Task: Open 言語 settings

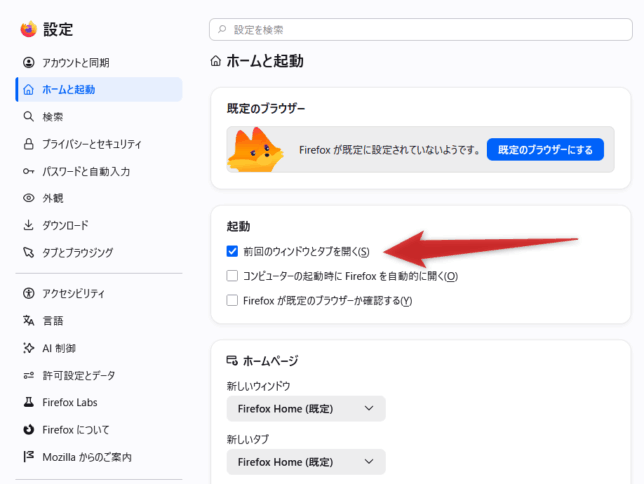Action: [x=99, y=320]
